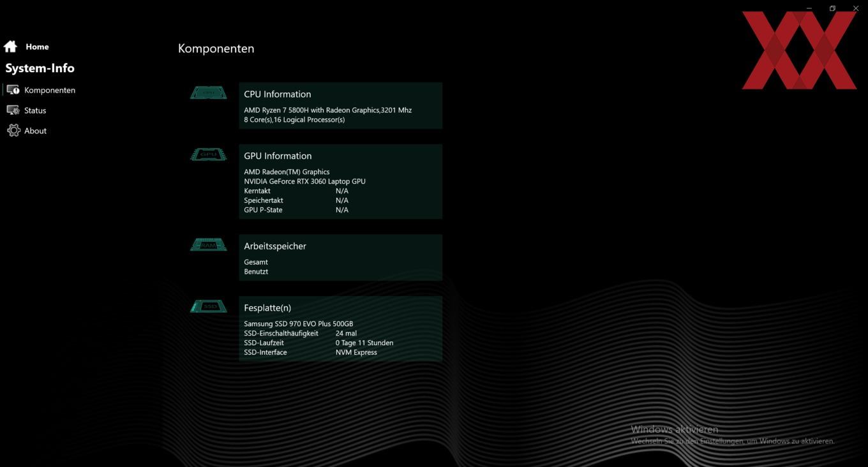The image size is (868, 467).
Task: Click the GPU chip icon
Action: 208,155
